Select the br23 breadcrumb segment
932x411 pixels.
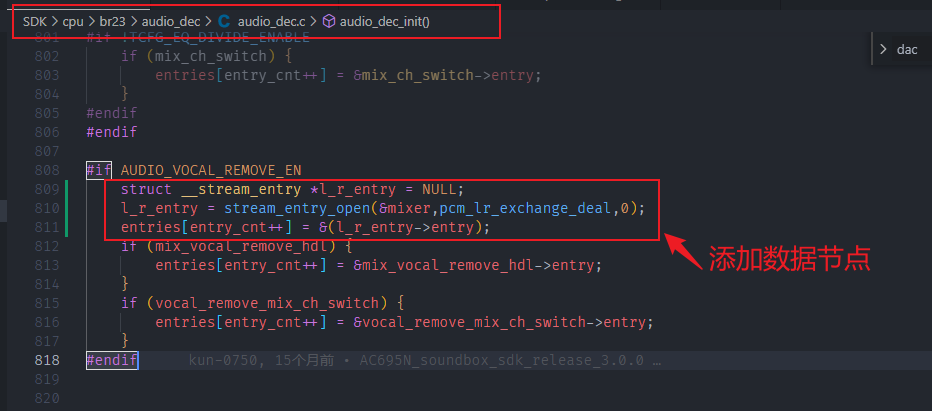point(112,22)
